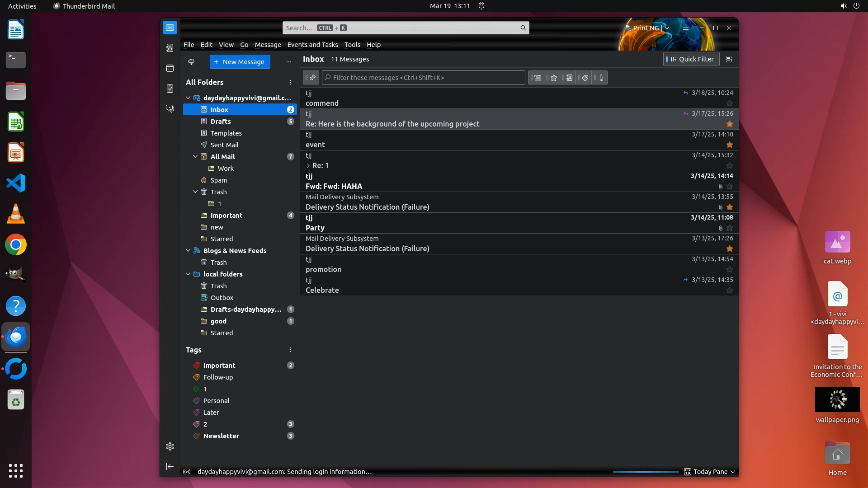Expand the 'Re: 1' message thread

pos(308,166)
